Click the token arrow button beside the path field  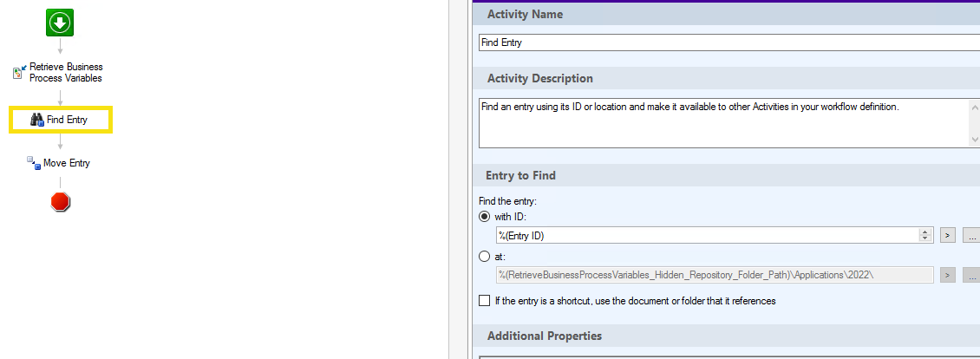[x=948, y=275]
